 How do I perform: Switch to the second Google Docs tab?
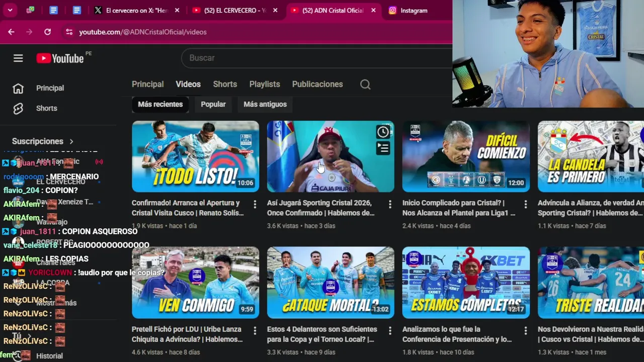[x=77, y=10]
